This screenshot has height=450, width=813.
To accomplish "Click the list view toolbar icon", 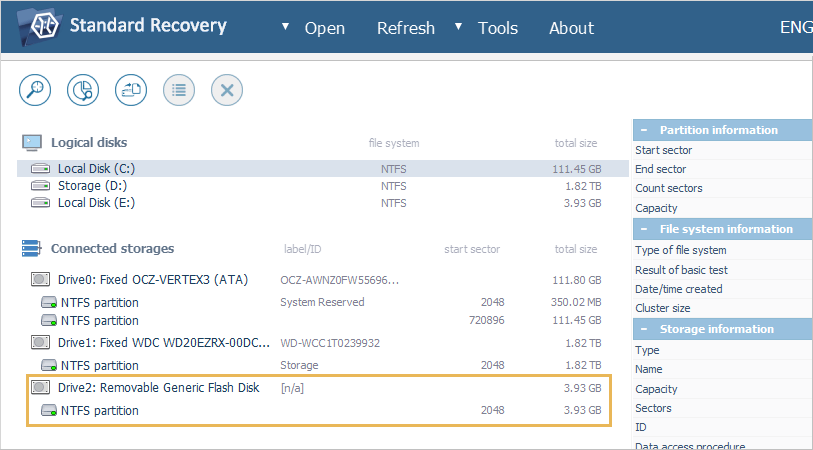I will click(x=179, y=90).
